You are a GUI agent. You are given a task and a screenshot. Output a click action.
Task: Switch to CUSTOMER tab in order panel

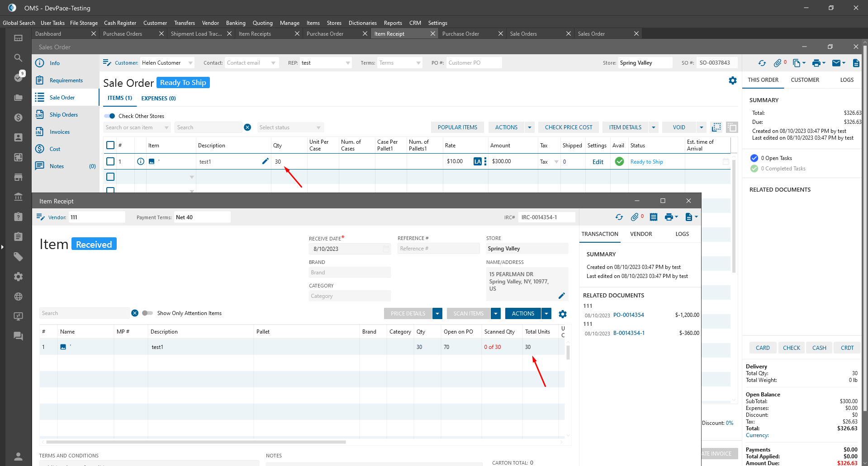click(805, 80)
